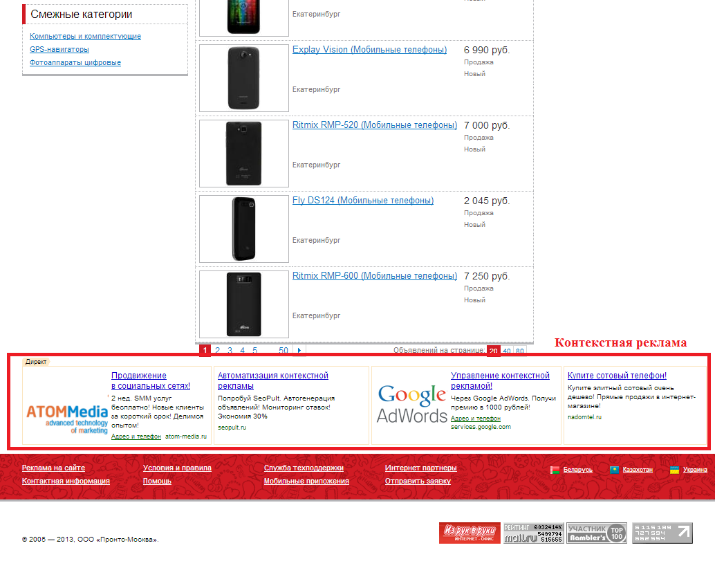The height and width of the screenshot is (588, 715).
Task: Open the Из рук в руки counter badge
Action: pyautogui.click(x=470, y=533)
